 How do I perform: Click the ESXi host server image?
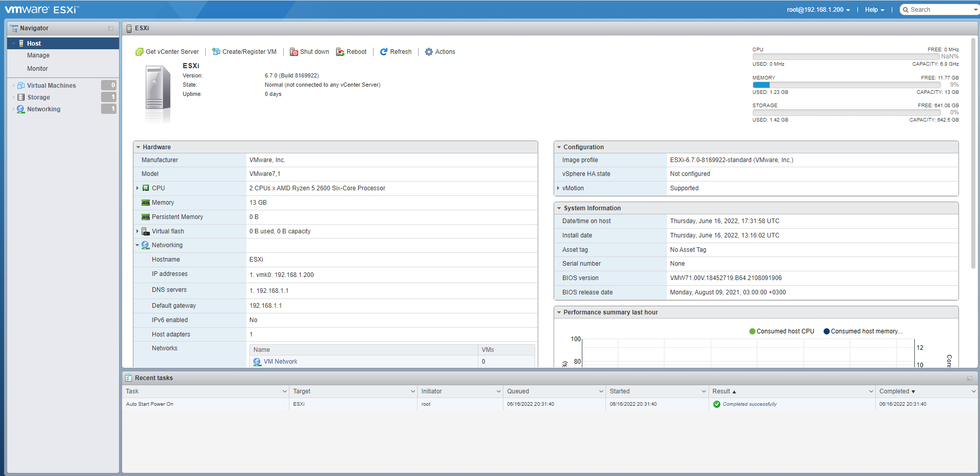click(158, 93)
